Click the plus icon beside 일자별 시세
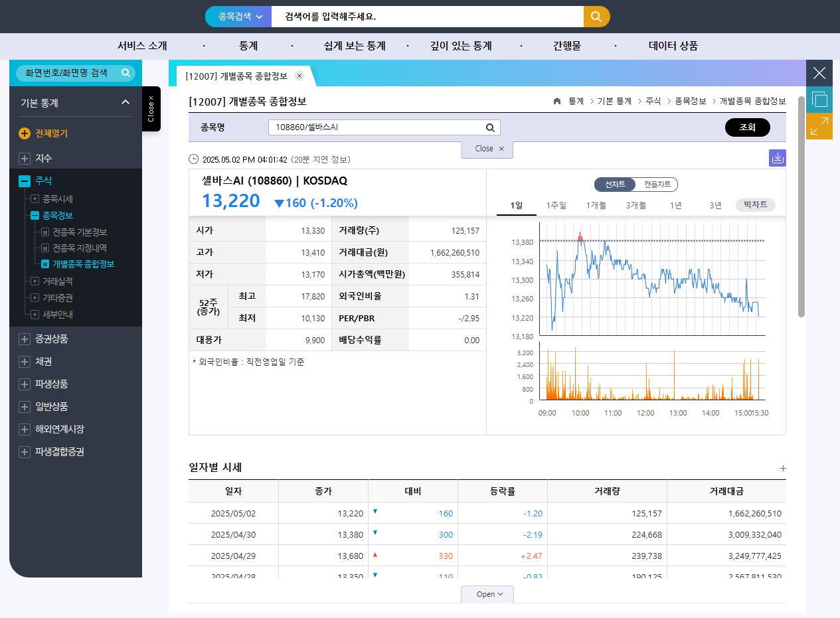 783,467
